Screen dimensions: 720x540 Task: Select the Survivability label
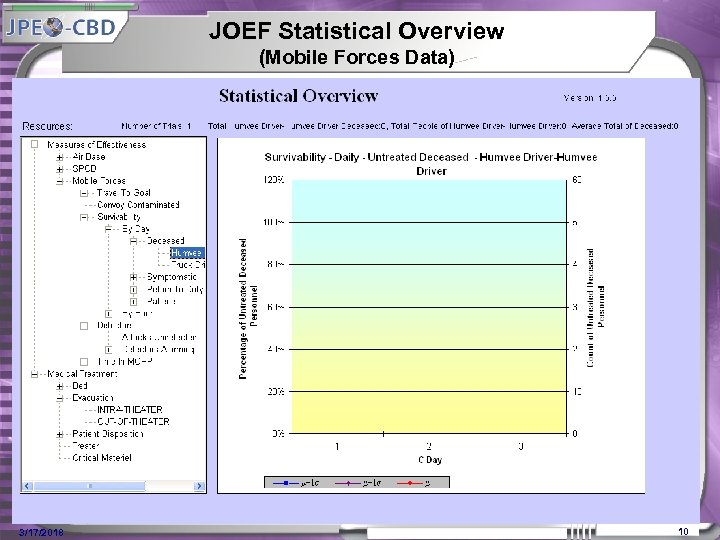119,217
